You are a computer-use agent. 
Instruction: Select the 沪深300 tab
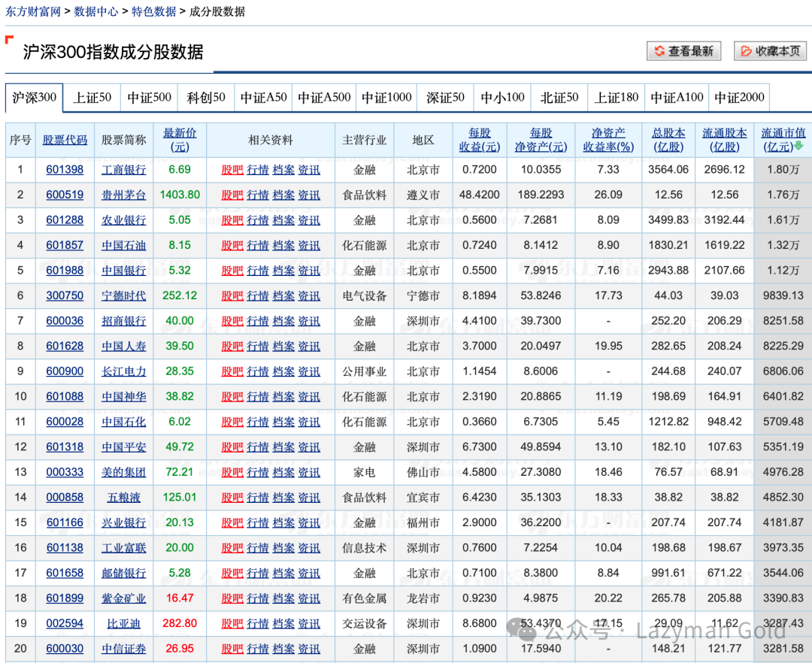(x=34, y=97)
